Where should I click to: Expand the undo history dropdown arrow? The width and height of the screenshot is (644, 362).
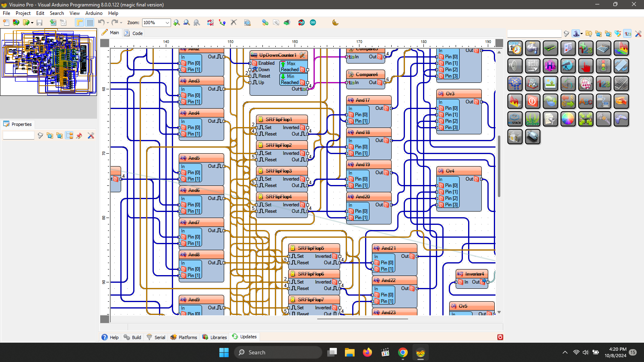click(108, 23)
